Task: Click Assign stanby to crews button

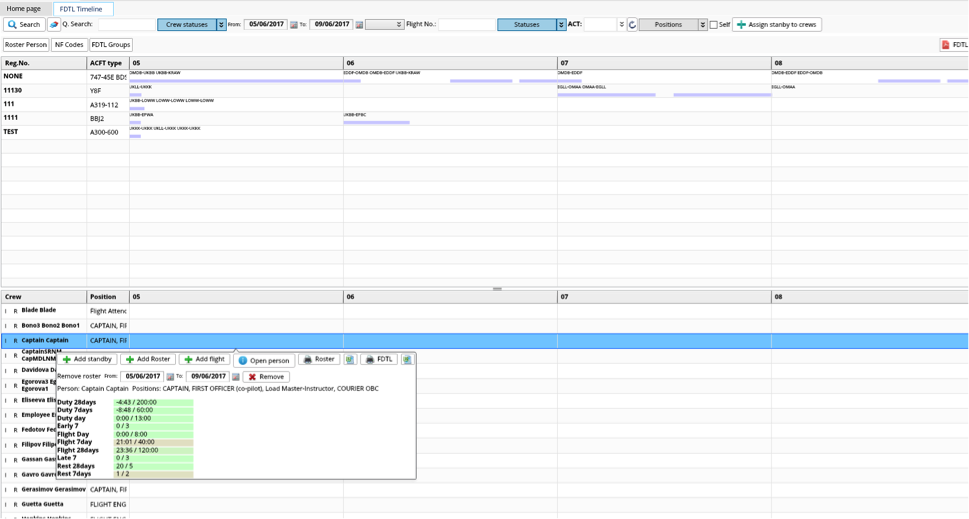Action: click(x=776, y=25)
